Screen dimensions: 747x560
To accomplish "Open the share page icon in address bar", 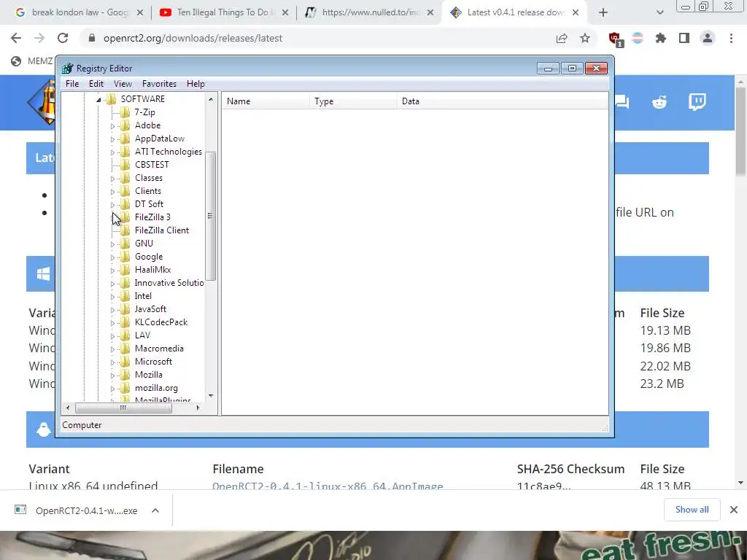I will coord(562,38).
